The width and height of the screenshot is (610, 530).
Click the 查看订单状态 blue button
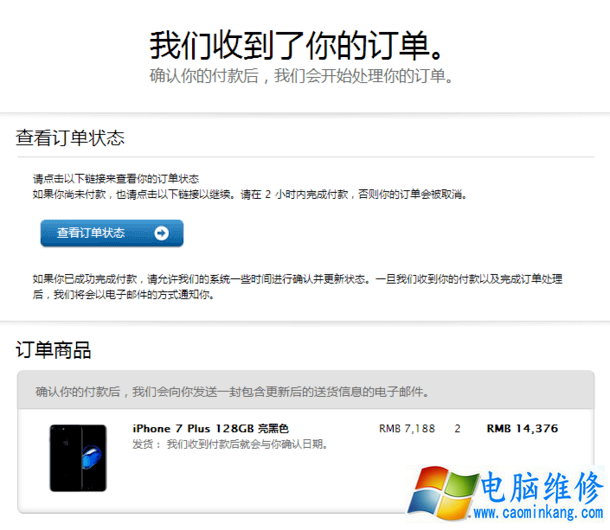coord(112,233)
